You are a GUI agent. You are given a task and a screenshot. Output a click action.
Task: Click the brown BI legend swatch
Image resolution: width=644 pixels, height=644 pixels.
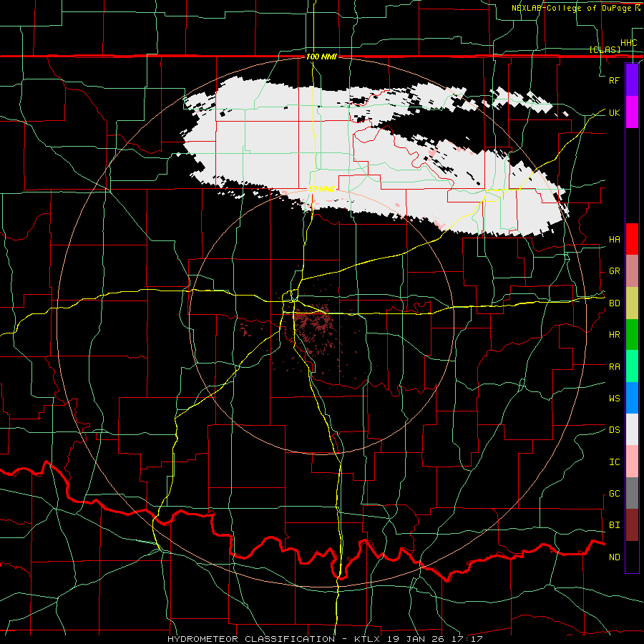click(632, 525)
